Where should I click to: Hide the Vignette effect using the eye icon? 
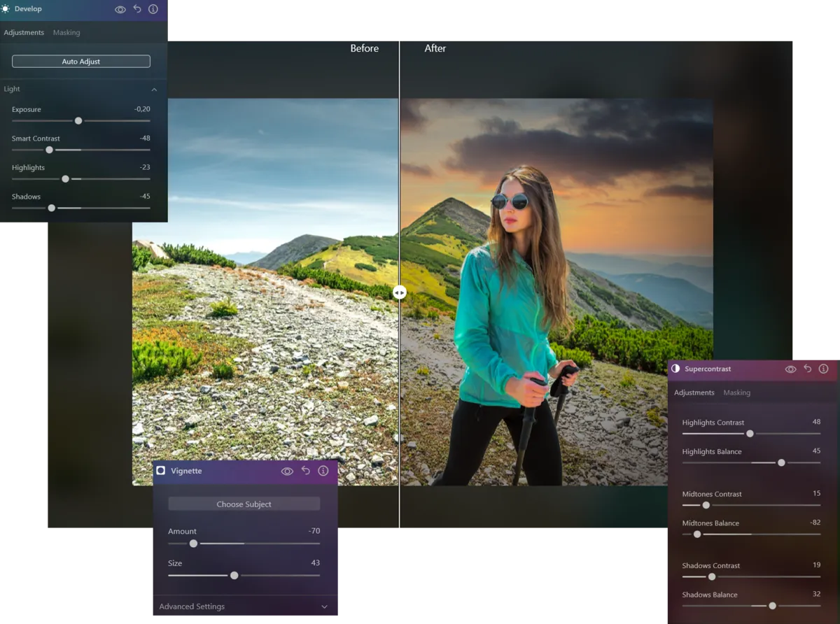(287, 471)
